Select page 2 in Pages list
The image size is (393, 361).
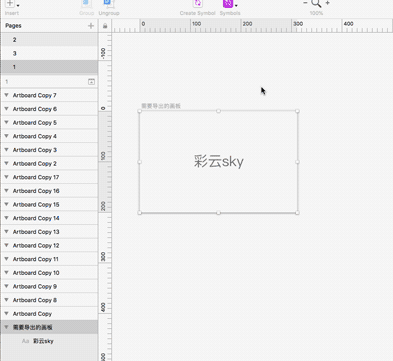tap(49, 40)
